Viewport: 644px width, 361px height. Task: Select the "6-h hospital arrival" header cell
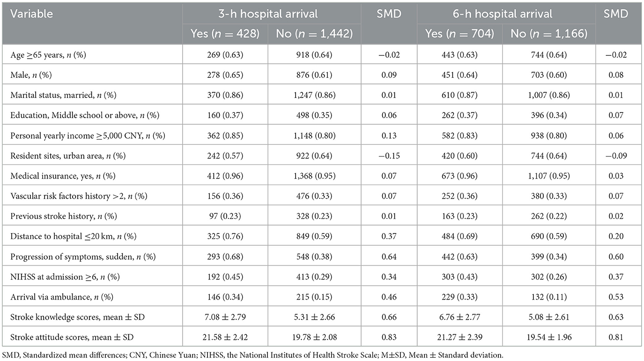tap(506, 14)
